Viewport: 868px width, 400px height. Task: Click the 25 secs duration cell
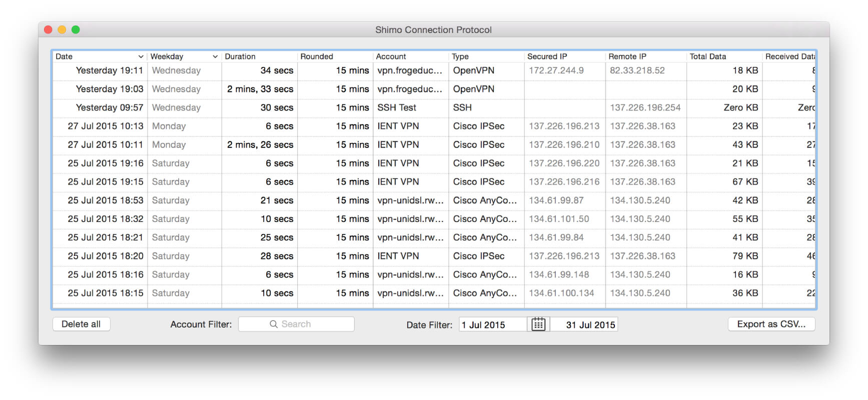(x=277, y=237)
